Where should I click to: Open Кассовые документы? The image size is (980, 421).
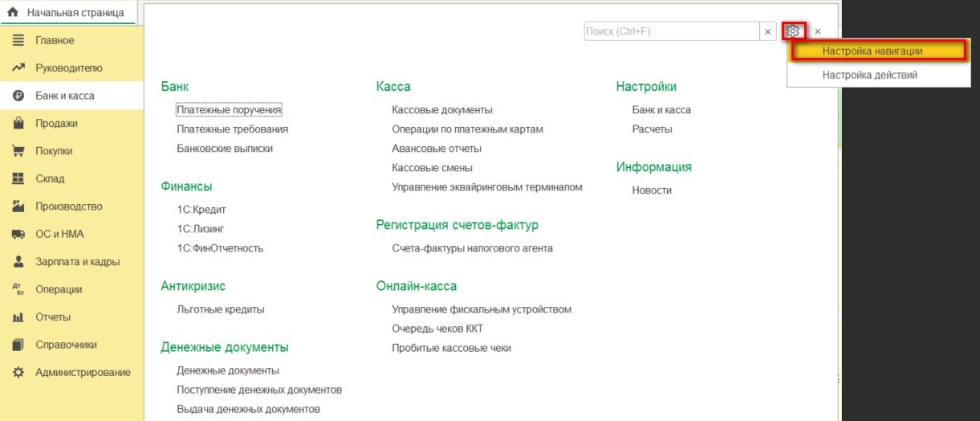pos(442,110)
